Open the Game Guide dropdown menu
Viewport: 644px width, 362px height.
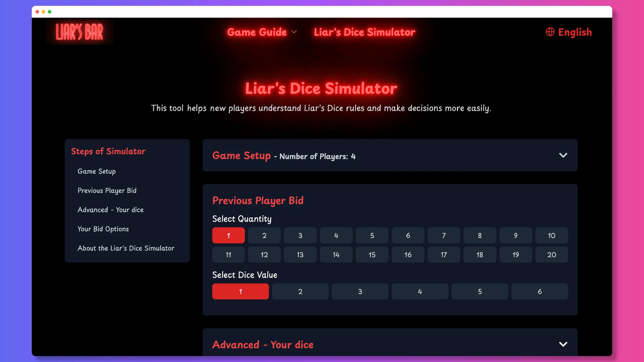point(261,32)
